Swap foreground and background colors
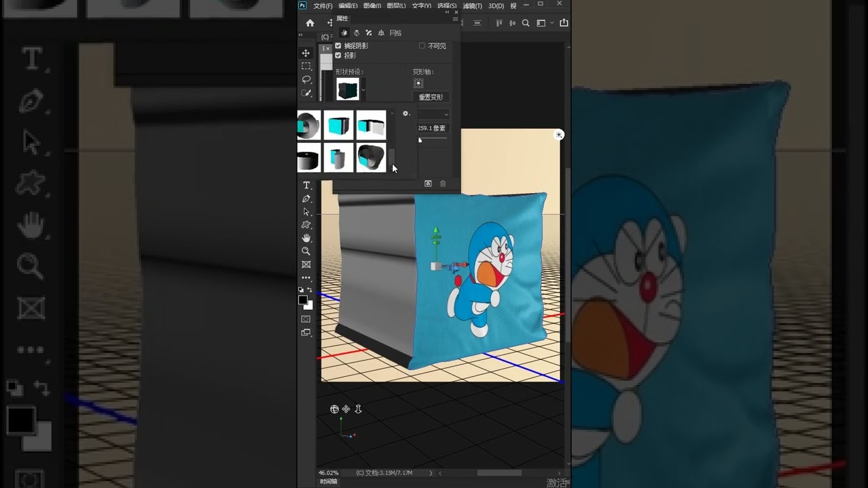The width and height of the screenshot is (868, 488). (x=310, y=290)
